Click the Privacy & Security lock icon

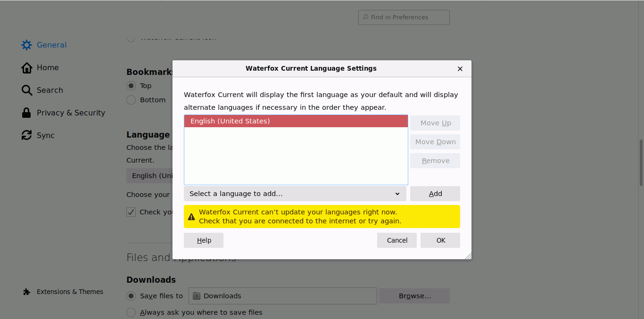pos(27,113)
